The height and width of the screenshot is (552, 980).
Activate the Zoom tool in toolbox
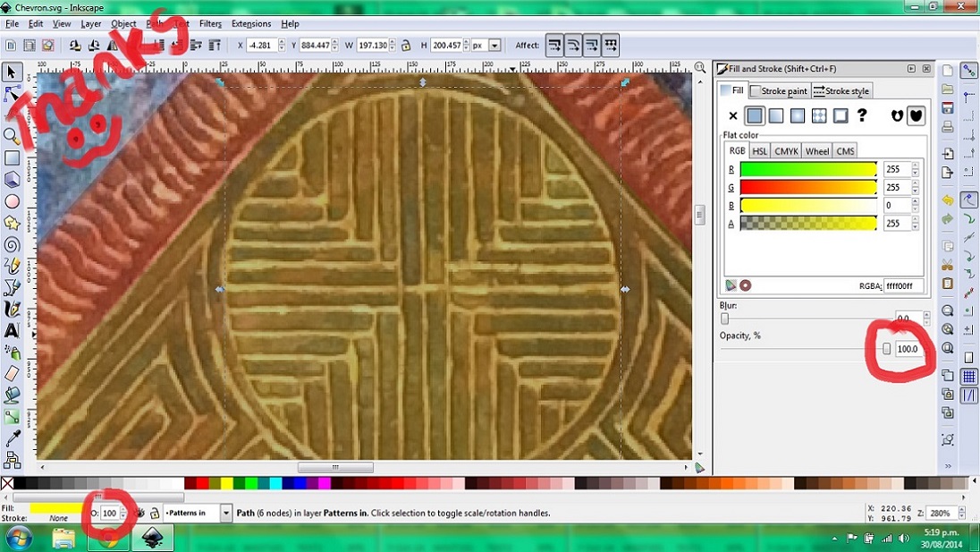12,136
